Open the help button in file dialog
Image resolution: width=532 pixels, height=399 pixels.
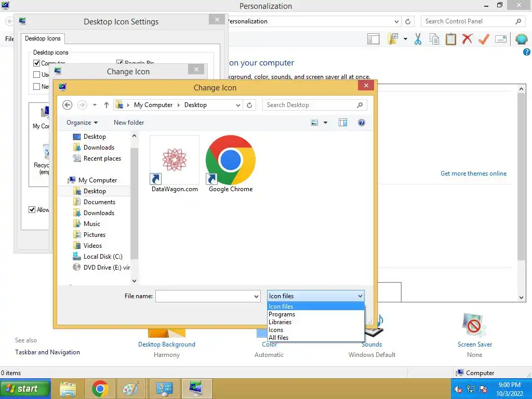[x=362, y=123]
